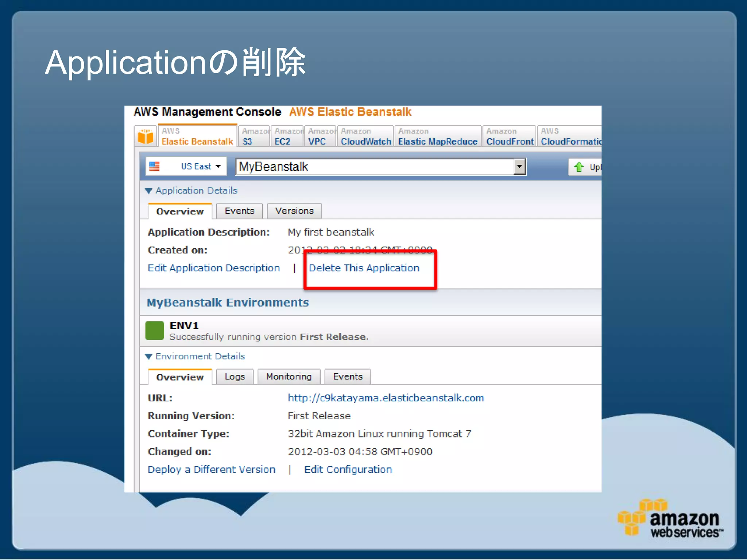The width and height of the screenshot is (747, 560).
Task: Open the US East region dropdown
Action: tap(186, 167)
